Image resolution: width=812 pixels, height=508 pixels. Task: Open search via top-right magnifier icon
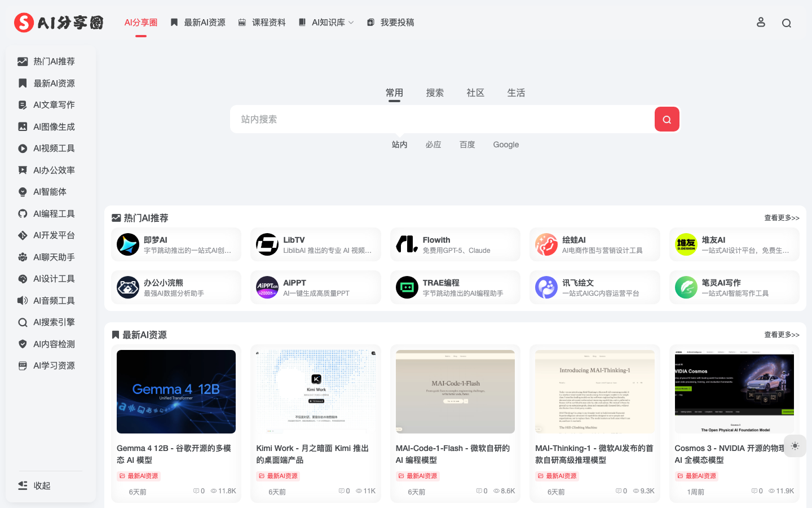pos(787,23)
